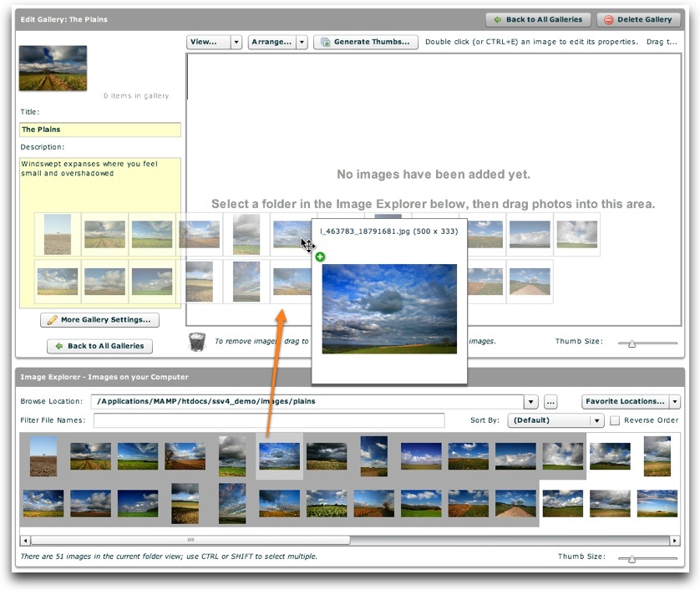This screenshot has height=590, width=700.
Task: Click Delete Gallery button
Action: click(x=638, y=19)
